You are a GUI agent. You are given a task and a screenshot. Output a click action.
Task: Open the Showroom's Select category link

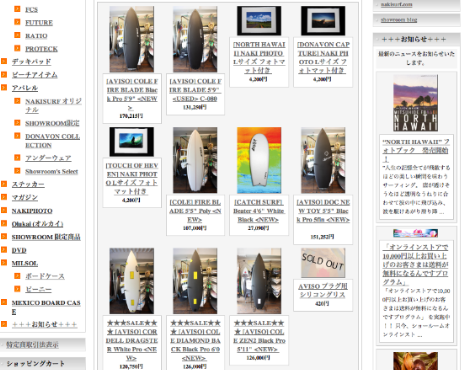coord(52,171)
